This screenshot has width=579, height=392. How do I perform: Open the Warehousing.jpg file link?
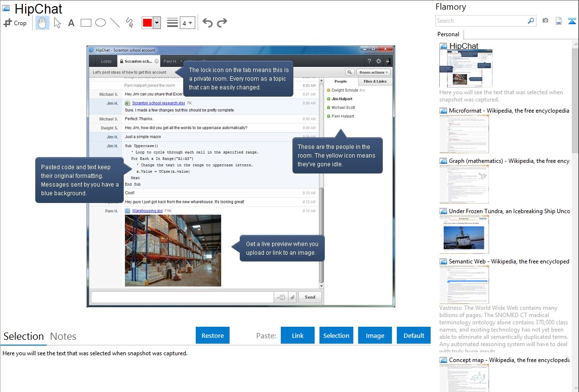coord(147,211)
